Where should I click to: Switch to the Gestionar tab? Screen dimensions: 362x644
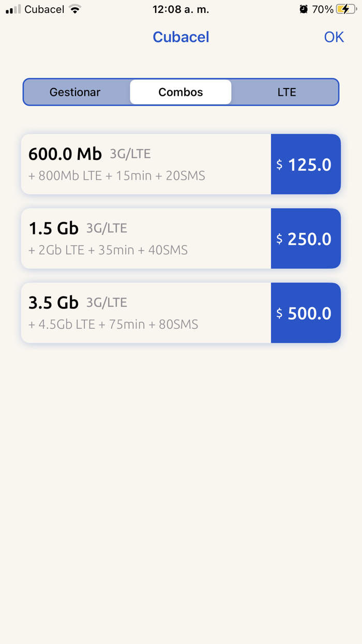pyautogui.click(x=74, y=92)
